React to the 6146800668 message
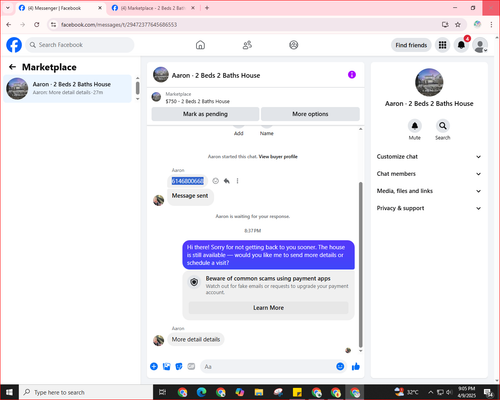The height and width of the screenshot is (400, 500). click(x=216, y=181)
